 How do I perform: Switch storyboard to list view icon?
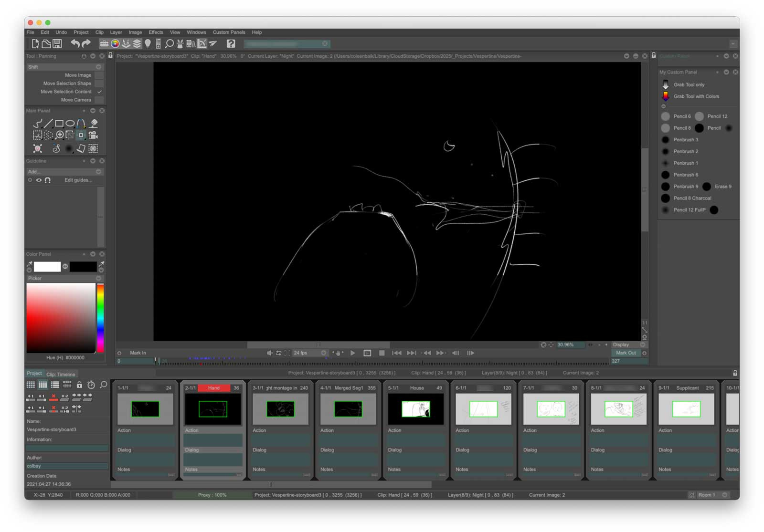(55, 385)
